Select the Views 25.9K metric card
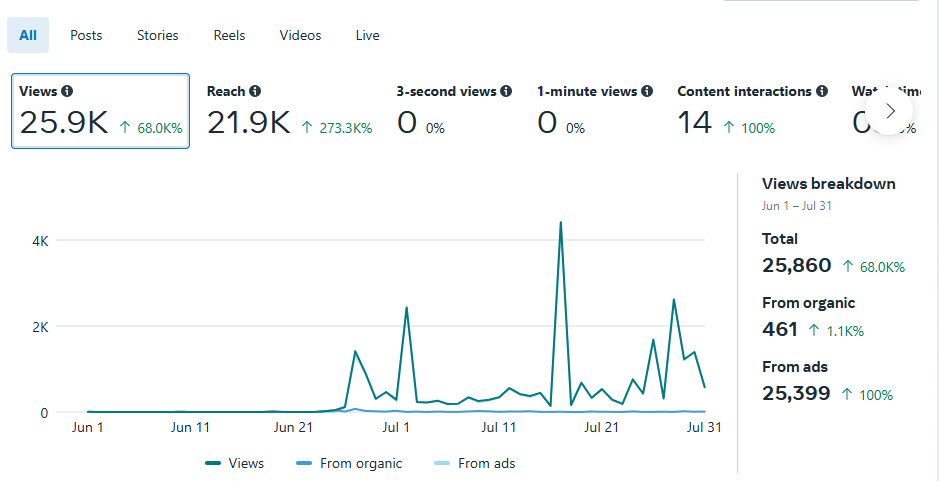 100,111
